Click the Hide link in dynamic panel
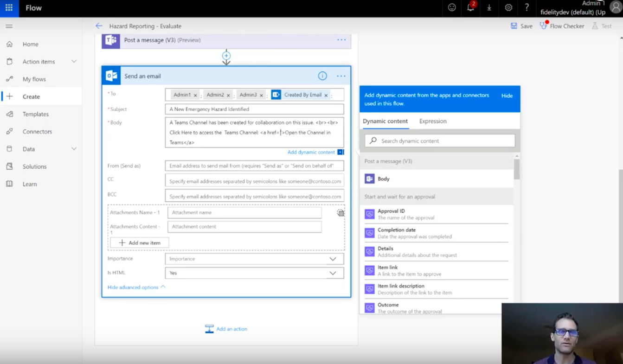 pyautogui.click(x=507, y=96)
